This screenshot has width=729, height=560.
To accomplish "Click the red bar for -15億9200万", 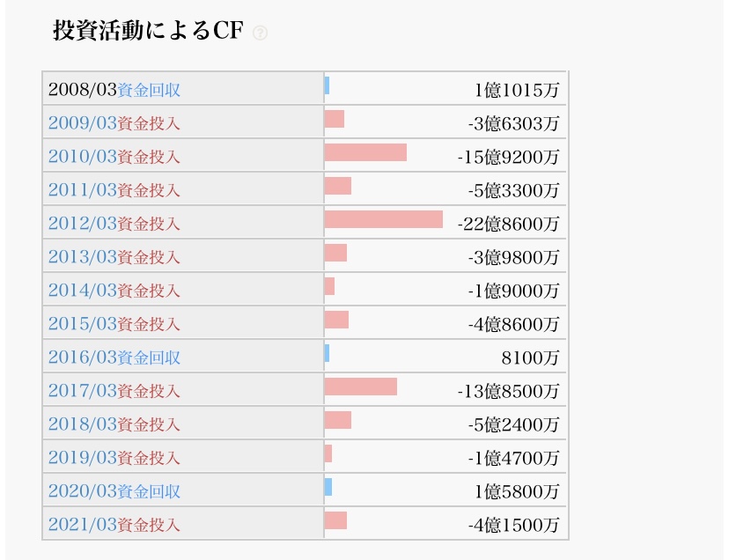I will point(365,152).
